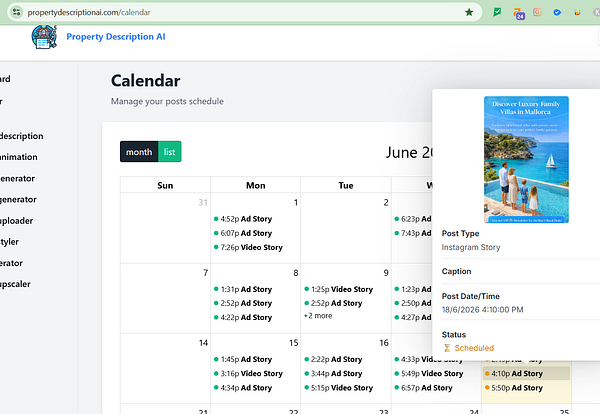Click the Mon column header
This screenshot has width=600, height=414.
point(256,186)
